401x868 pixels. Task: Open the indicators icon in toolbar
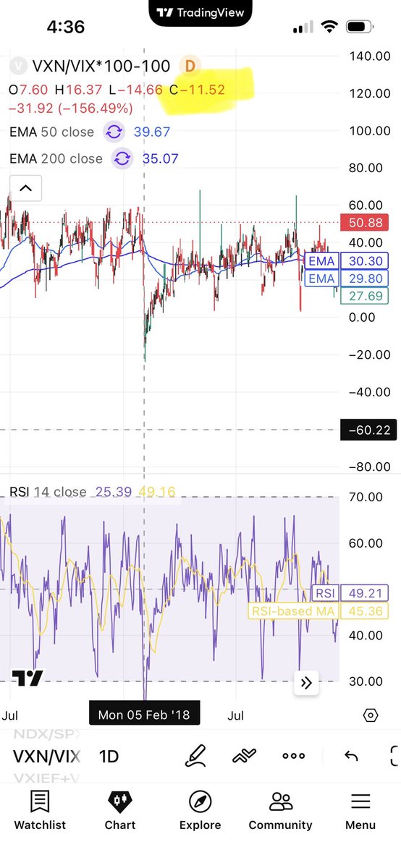point(244,757)
